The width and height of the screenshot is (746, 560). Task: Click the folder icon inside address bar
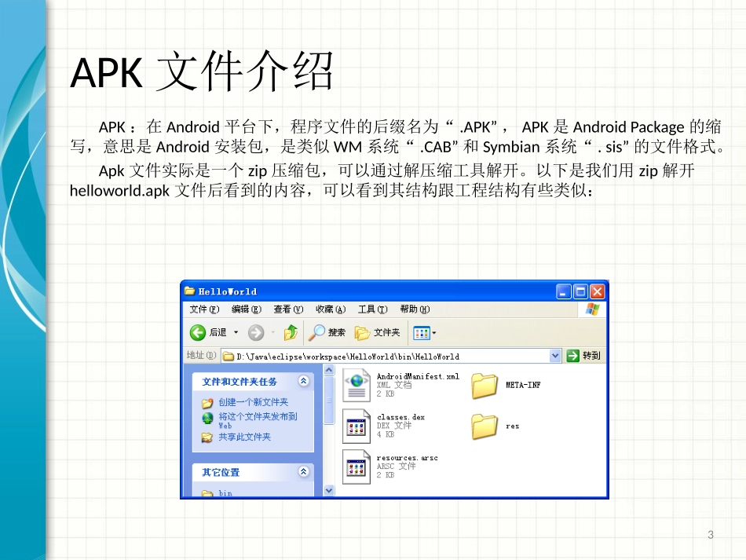(x=229, y=356)
